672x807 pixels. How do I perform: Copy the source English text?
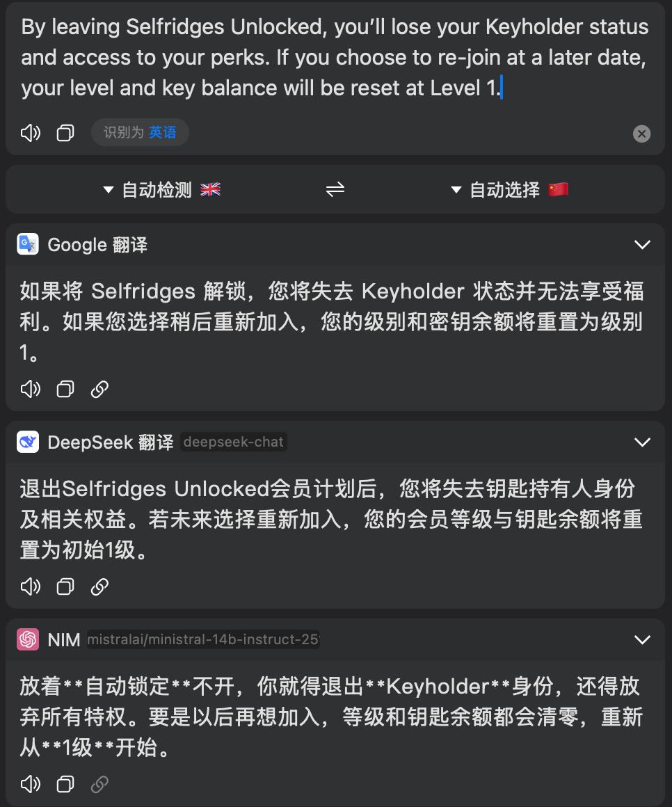pyautogui.click(x=65, y=133)
